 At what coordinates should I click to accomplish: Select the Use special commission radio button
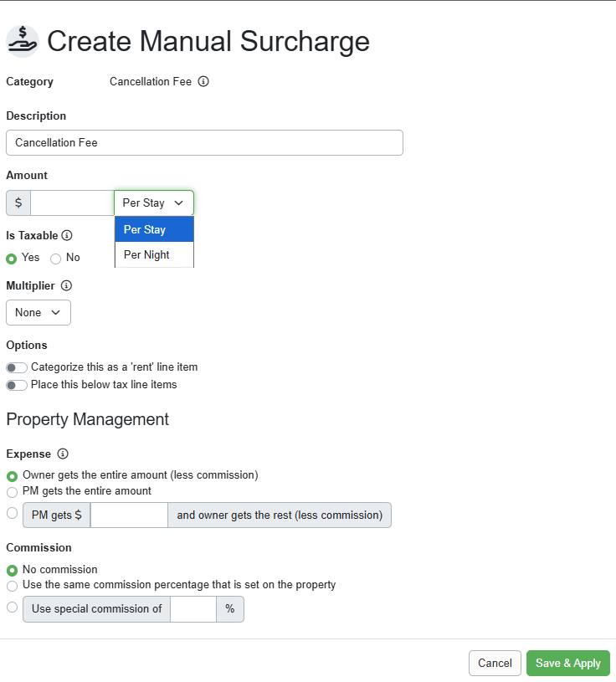[x=13, y=607]
